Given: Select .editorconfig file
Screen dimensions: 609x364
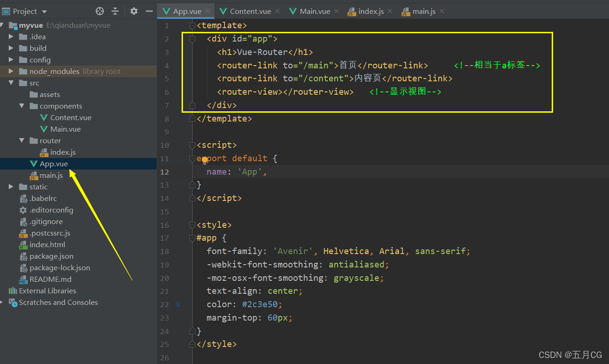Looking at the screenshot, I should coord(51,210).
